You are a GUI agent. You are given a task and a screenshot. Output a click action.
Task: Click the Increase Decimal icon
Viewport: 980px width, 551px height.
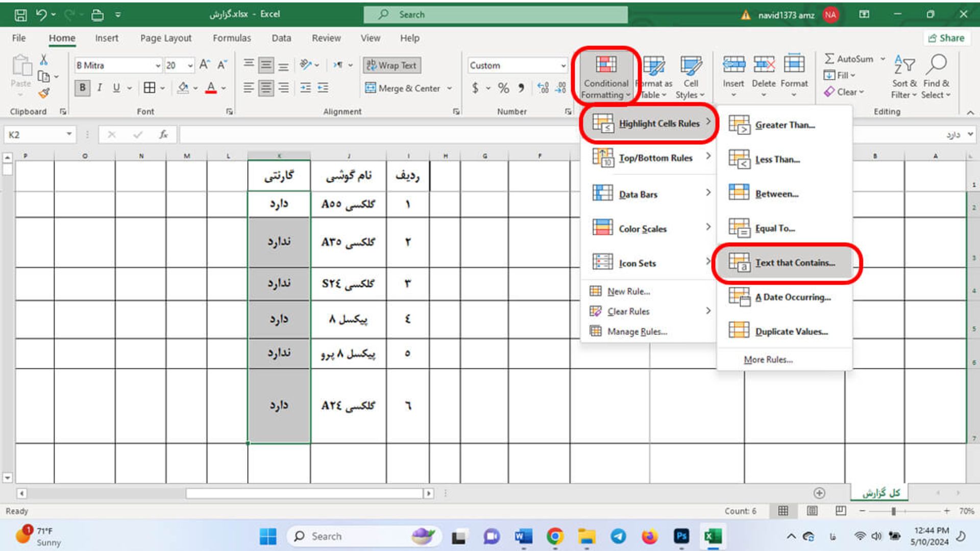[543, 88]
